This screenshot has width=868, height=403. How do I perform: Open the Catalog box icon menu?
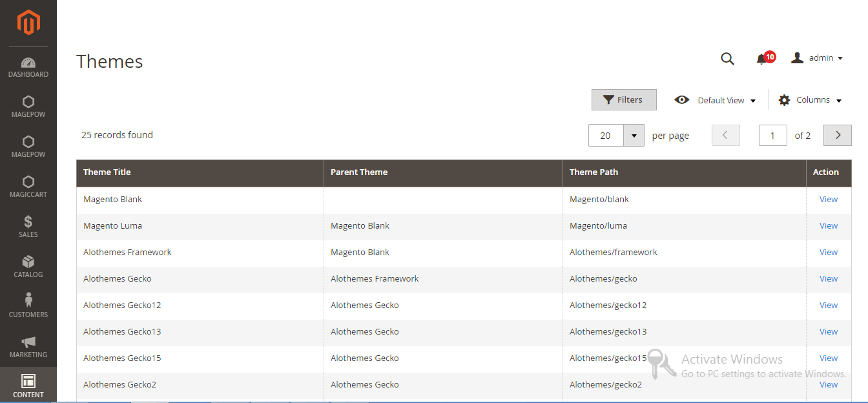click(28, 267)
